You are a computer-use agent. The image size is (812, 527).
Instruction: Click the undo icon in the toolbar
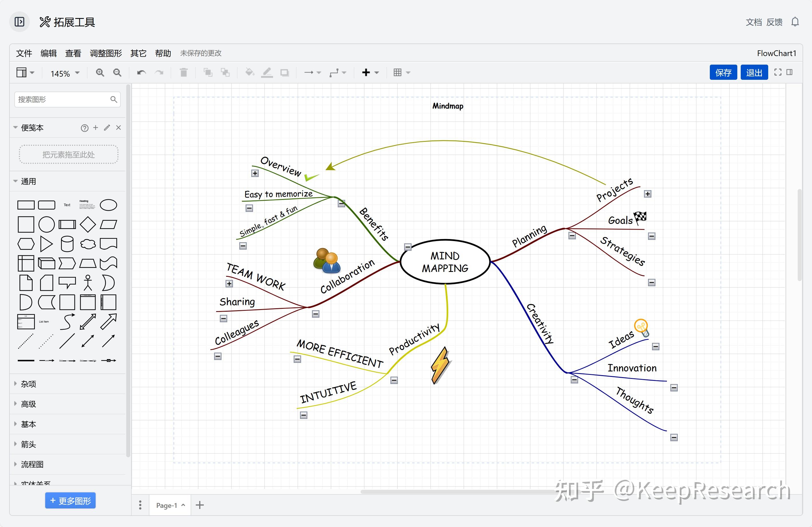point(142,72)
